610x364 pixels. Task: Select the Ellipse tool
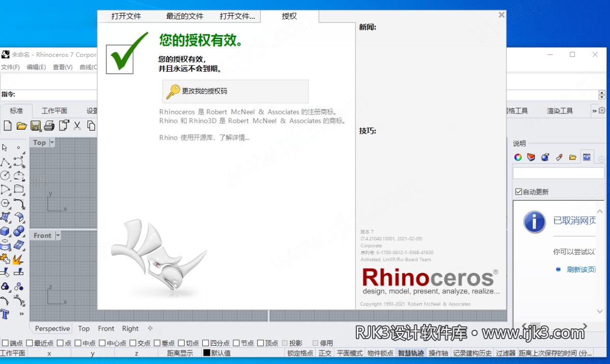19,176
